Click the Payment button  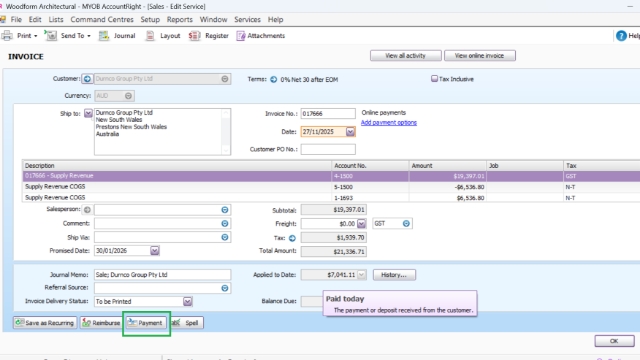point(146,323)
